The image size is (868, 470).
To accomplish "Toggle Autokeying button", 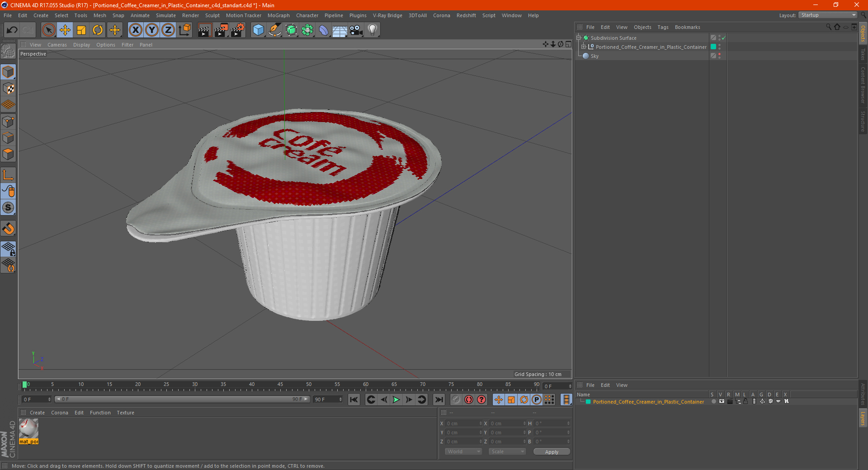I will click(469, 399).
